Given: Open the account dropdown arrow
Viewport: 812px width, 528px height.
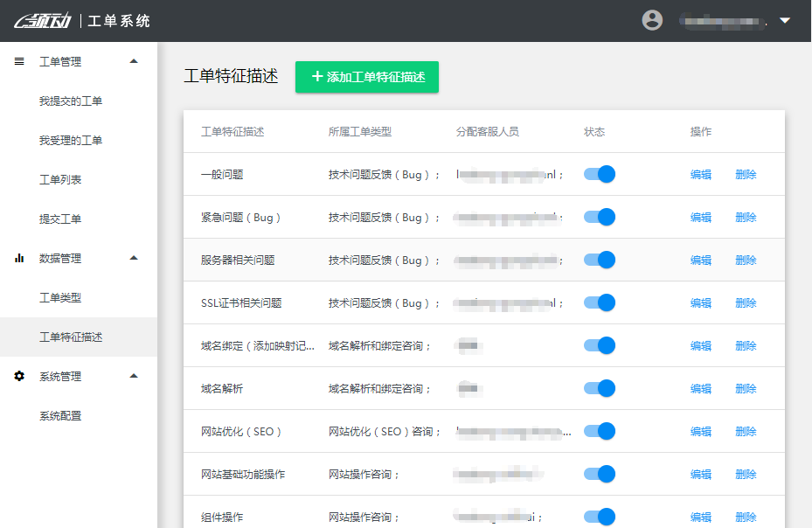Looking at the screenshot, I should click(784, 20).
